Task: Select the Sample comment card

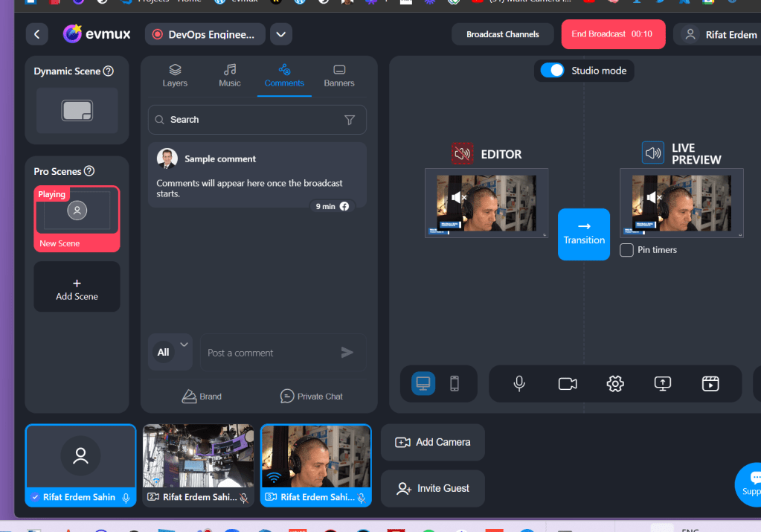Action: click(257, 175)
